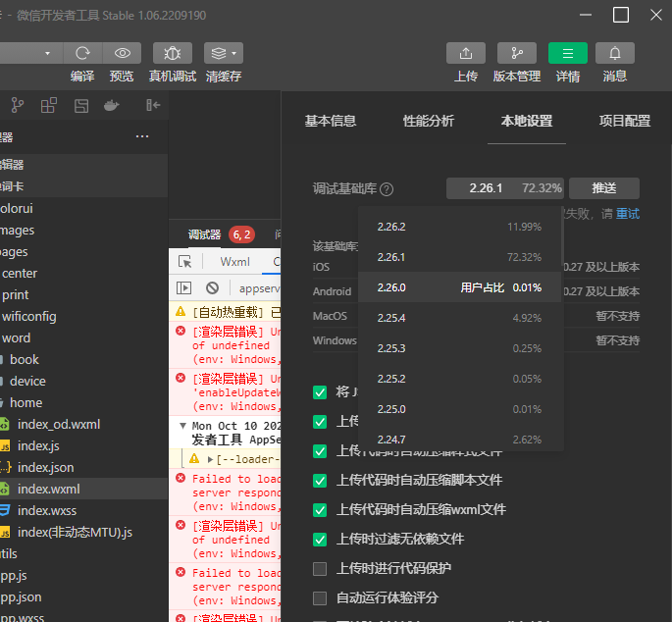Expand the [--loader- warning entry
Screen dimensions: 672x622
click(210, 459)
